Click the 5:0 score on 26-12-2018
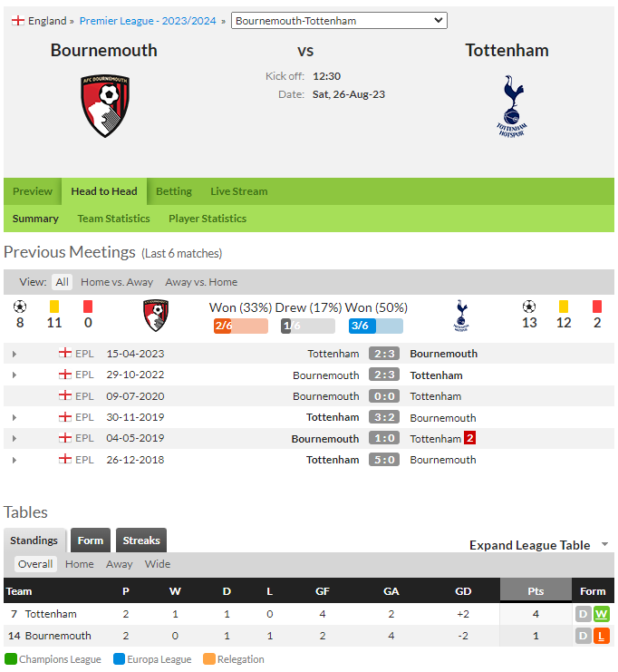618x672 pixels. 384,460
